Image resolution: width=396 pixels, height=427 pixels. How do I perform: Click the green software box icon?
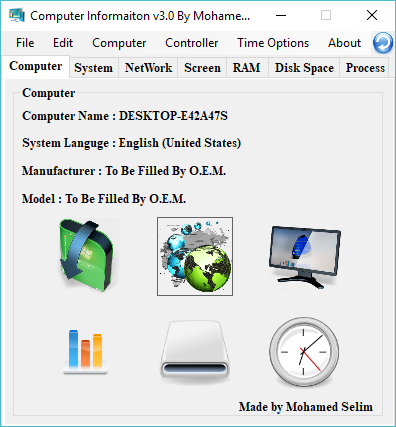pos(87,255)
